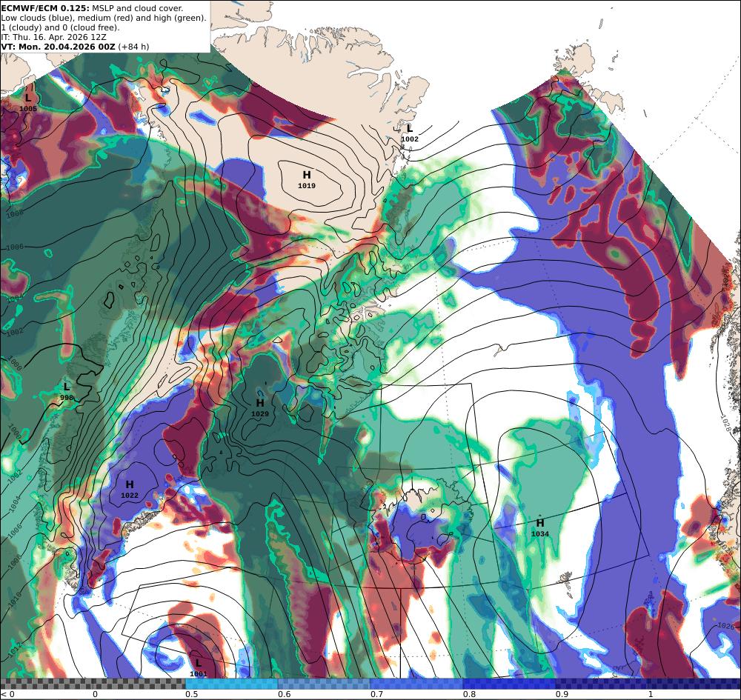The height and width of the screenshot is (700, 741).
Task: Click the 1026 isobar label
Action: (726, 627)
